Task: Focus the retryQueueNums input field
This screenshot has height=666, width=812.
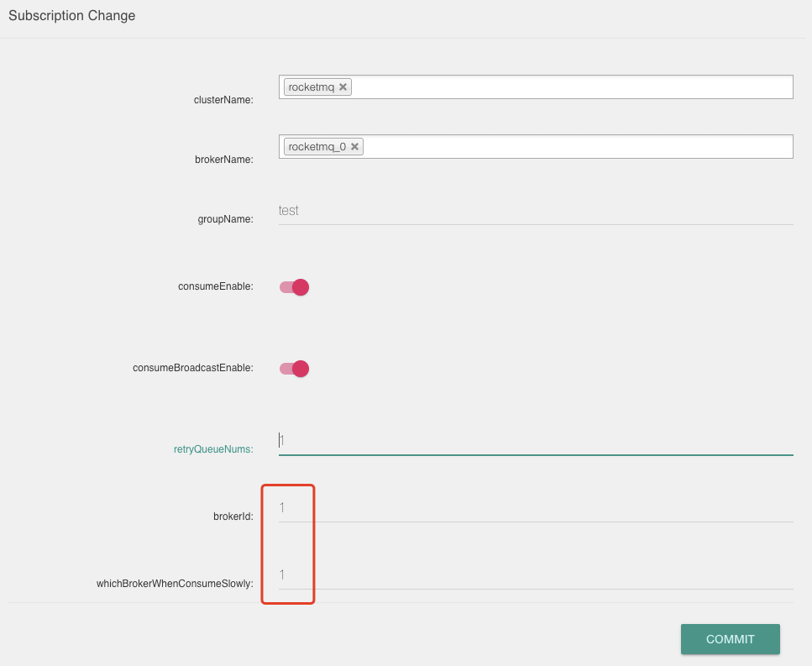Action: [536, 441]
